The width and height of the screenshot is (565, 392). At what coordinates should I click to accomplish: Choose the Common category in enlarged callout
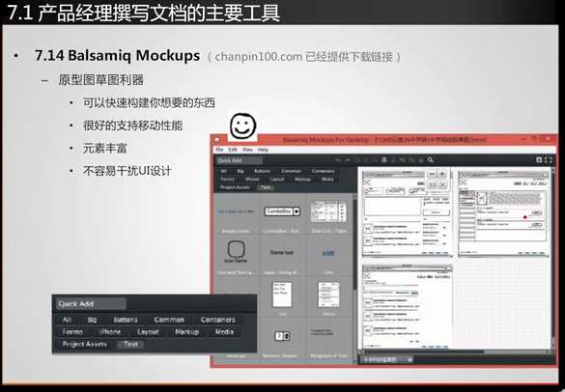[x=169, y=320]
